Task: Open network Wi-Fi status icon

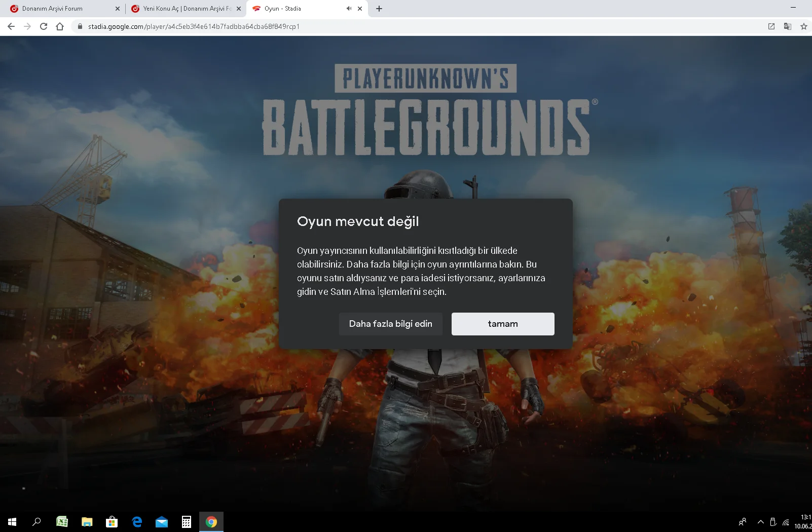Action: click(786, 522)
